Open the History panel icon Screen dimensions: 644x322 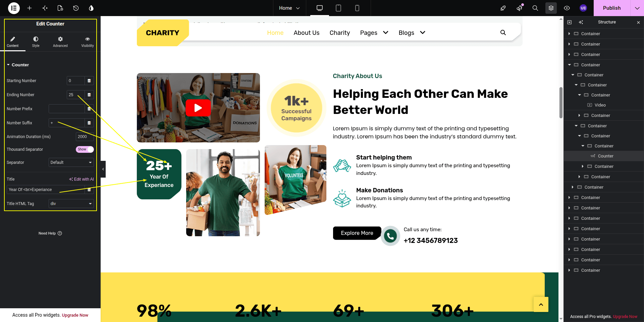76,8
